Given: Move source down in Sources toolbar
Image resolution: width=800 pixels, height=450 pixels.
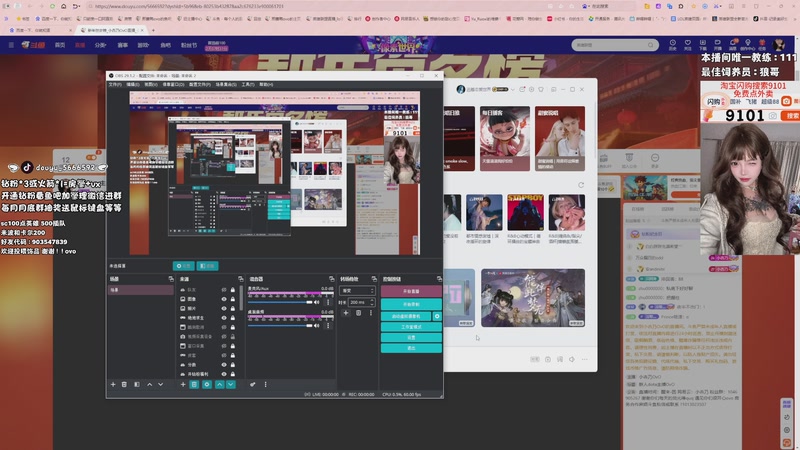Looking at the screenshot, I should (x=231, y=384).
